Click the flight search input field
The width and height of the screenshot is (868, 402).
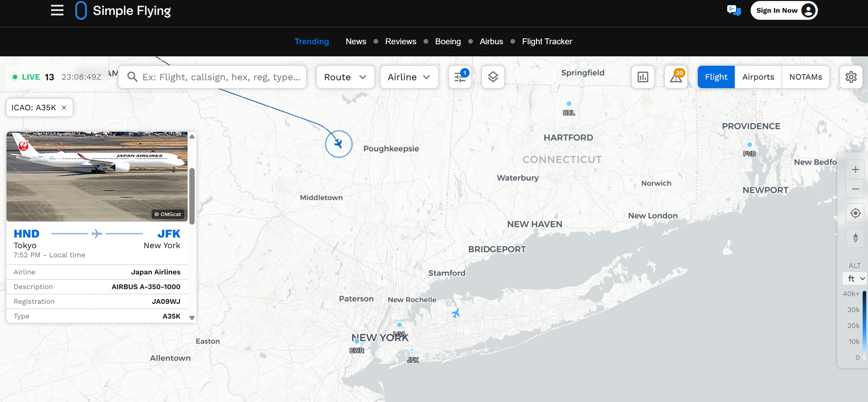[x=213, y=77]
